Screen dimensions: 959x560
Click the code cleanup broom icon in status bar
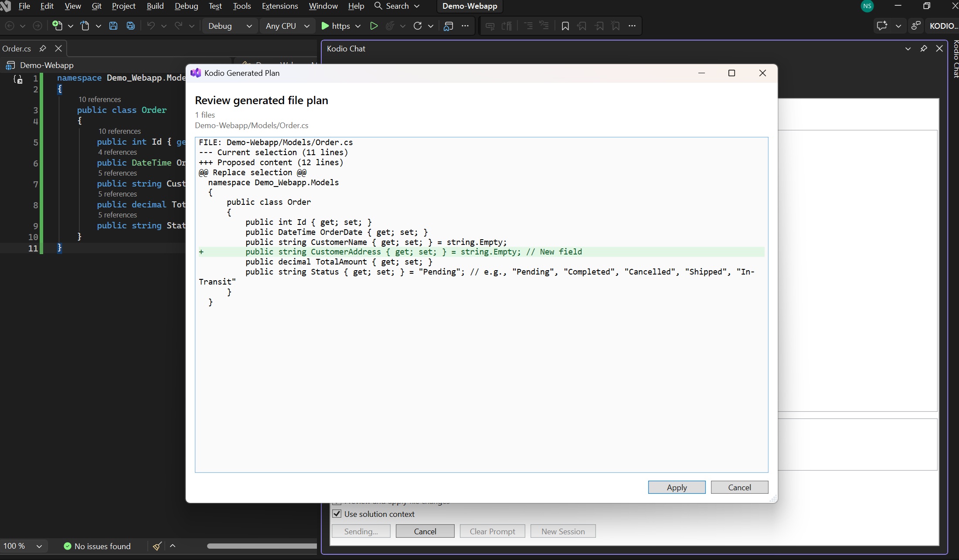pyautogui.click(x=157, y=546)
